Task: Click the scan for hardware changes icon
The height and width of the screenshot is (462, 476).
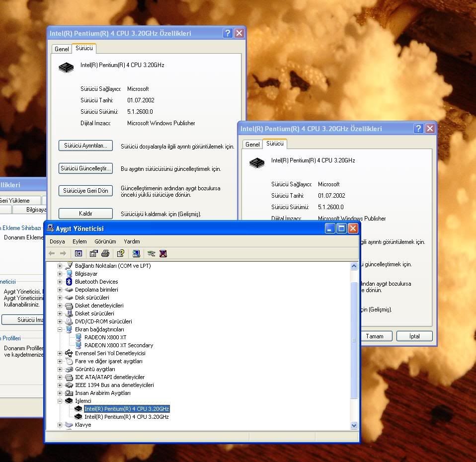Action: coord(136,253)
